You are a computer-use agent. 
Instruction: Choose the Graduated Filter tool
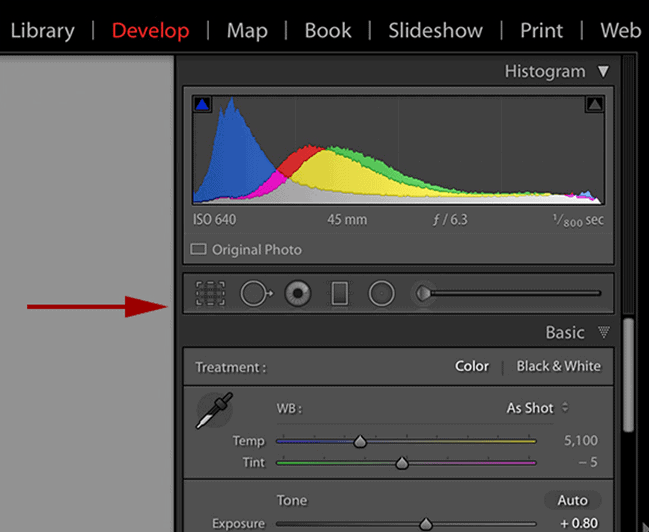pyautogui.click(x=339, y=293)
